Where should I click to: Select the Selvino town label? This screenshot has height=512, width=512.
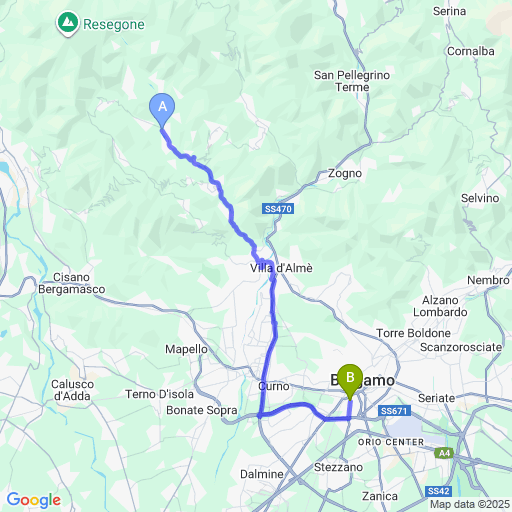pyautogui.click(x=480, y=198)
